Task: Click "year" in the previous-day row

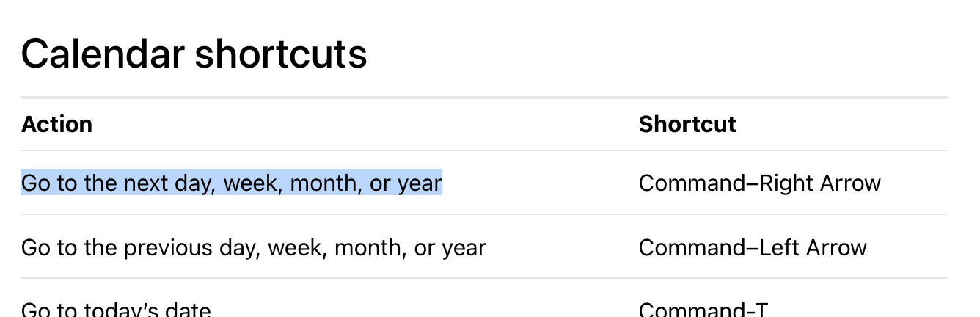Action: [464, 248]
